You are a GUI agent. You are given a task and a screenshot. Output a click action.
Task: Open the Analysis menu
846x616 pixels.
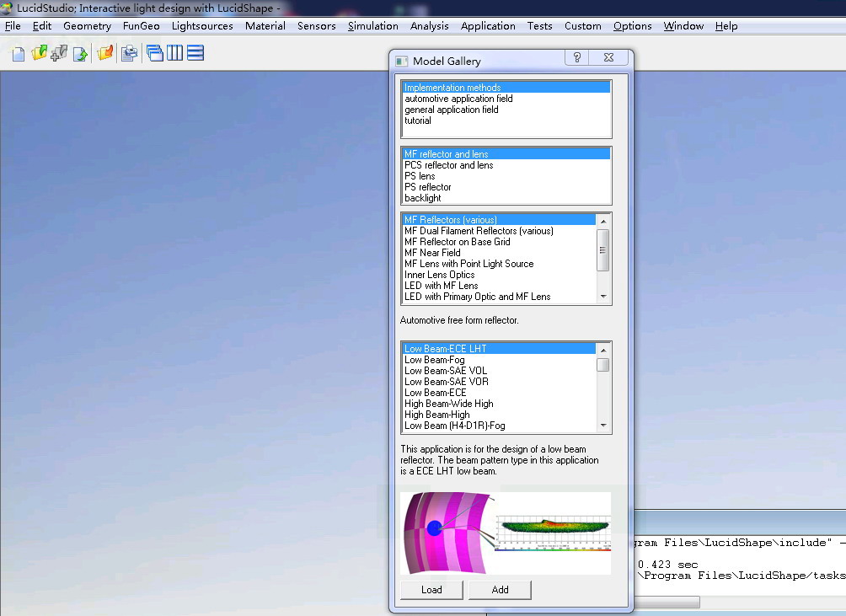pos(430,26)
